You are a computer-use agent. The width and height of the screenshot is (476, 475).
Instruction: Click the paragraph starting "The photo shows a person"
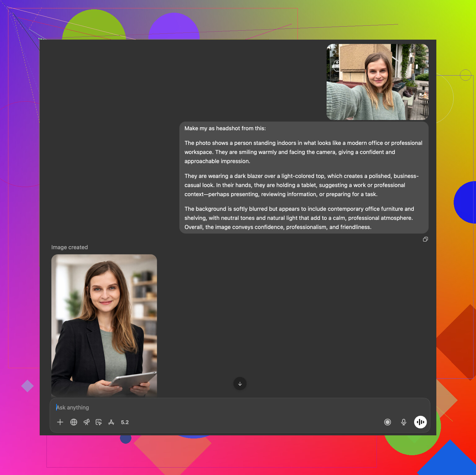[303, 152]
